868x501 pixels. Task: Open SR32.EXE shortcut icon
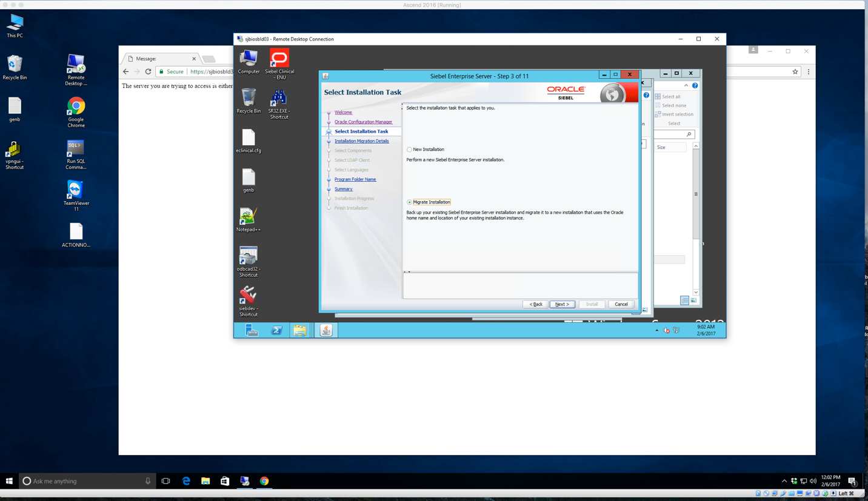279,104
